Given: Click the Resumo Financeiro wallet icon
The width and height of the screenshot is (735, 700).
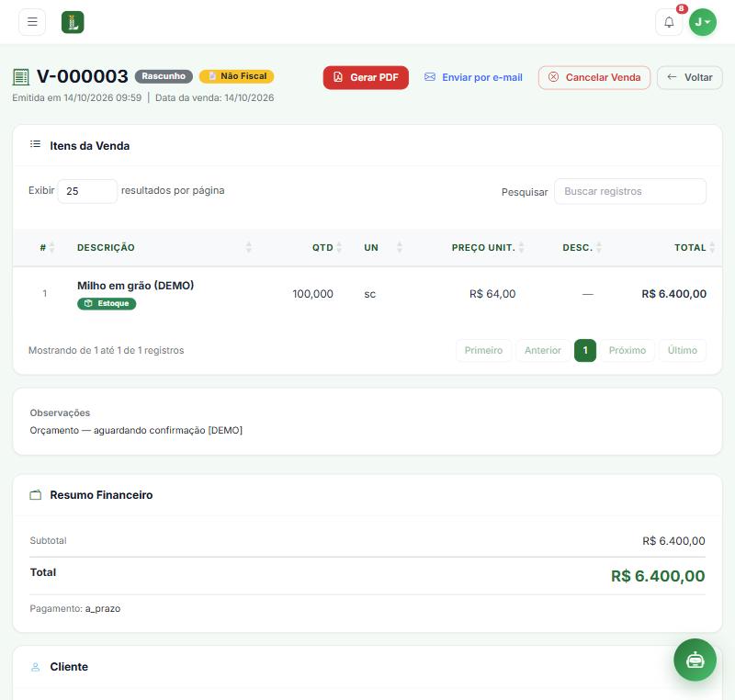Looking at the screenshot, I should (36, 495).
